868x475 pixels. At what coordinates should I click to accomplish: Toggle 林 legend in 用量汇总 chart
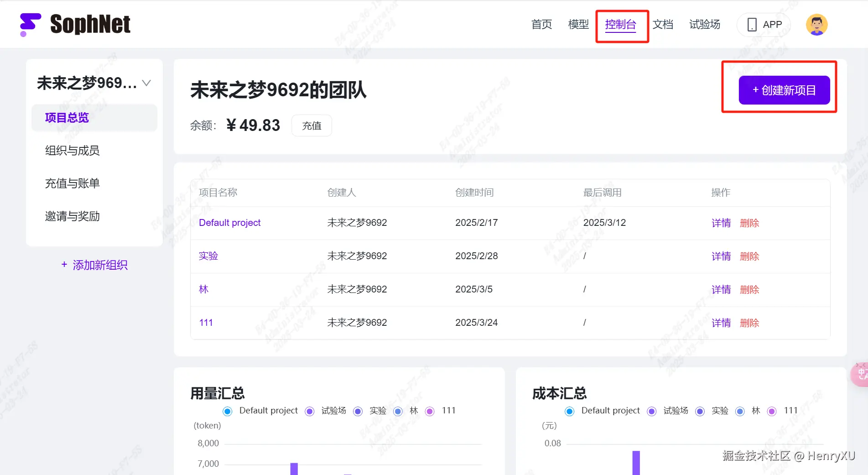coord(406,411)
